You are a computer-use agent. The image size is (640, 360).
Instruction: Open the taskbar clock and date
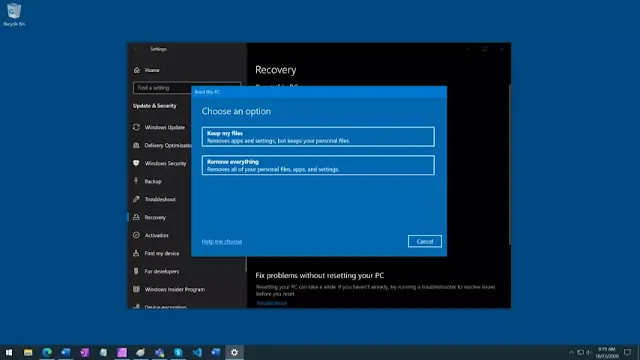point(607,353)
